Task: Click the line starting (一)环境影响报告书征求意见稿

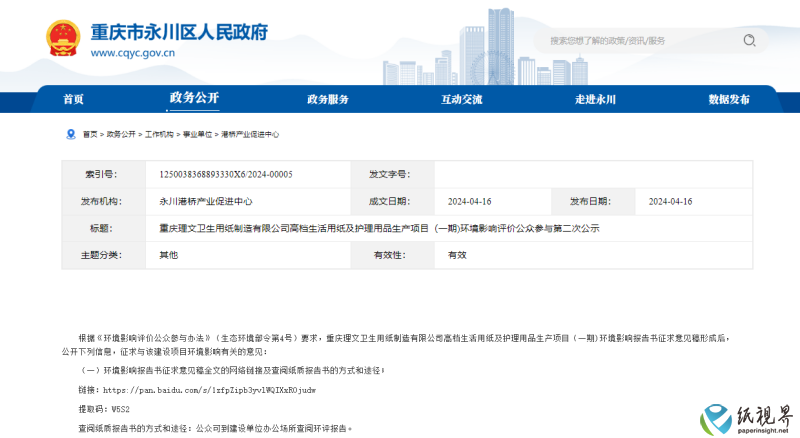Action: coord(232,370)
